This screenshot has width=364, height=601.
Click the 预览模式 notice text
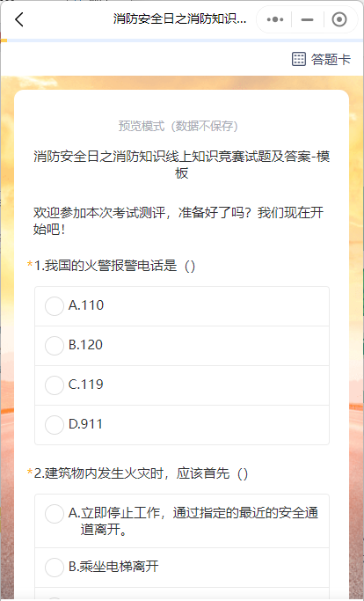point(178,126)
